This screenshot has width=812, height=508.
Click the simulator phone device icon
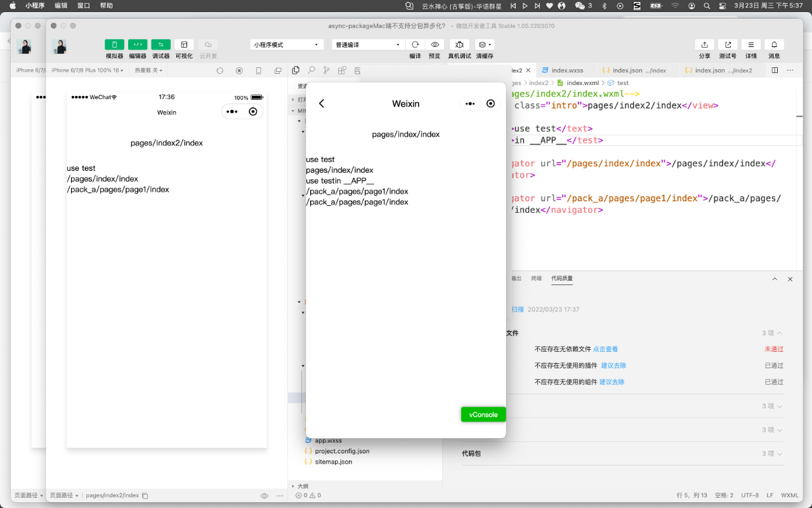[259, 70]
